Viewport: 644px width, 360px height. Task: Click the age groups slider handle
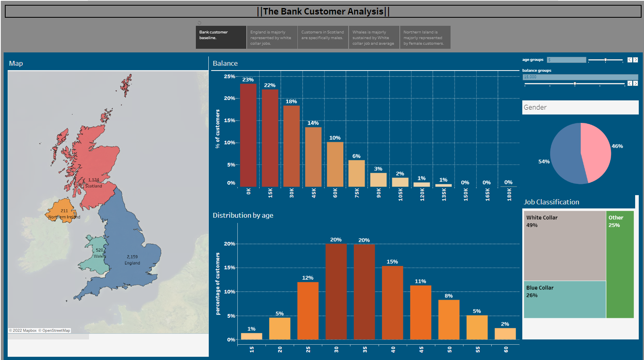pyautogui.click(x=605, y=60)
